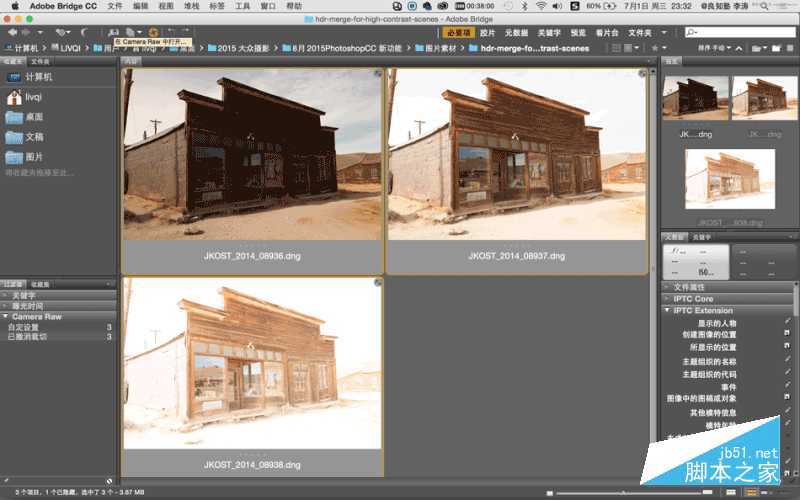Click the Open in Camera Raw icon
Screen dimensions: 800x500
(153, 32)
